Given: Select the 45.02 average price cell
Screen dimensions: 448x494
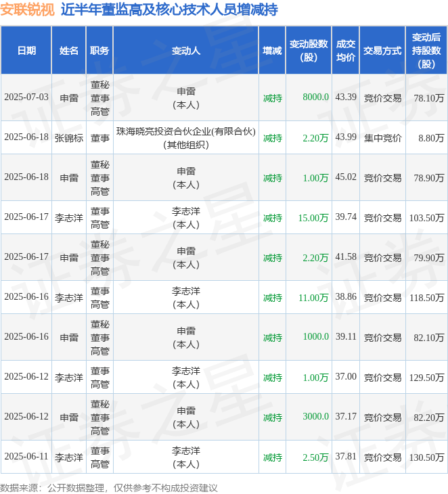Looking at the screenshot, I should pyautogui.click(x=346, y=178).
